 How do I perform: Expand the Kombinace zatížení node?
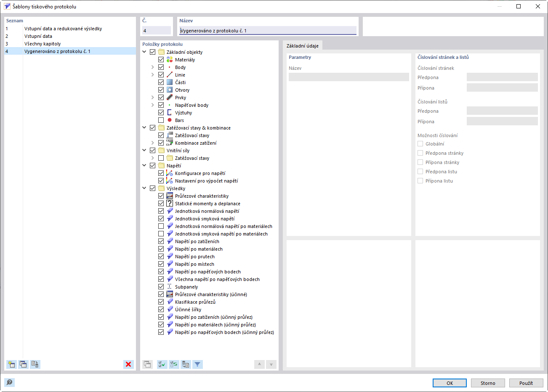153,143
